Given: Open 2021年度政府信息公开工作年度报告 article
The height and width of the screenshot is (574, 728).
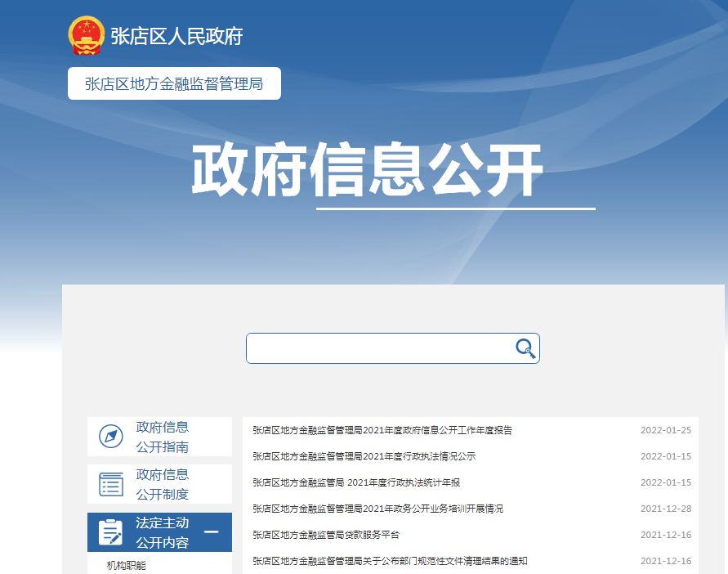Looking at the screenshot, I should [382, 430].
